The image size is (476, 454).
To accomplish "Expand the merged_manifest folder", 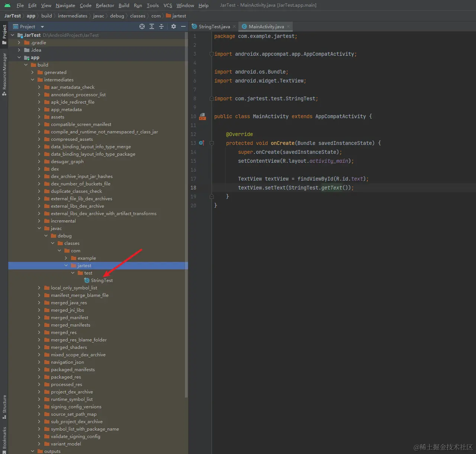I will tap(39, 318).
